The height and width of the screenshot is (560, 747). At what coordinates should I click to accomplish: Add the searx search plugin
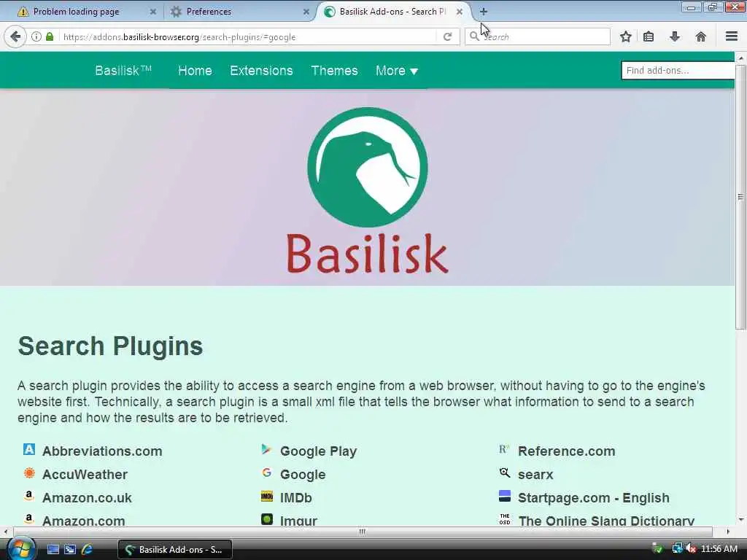point(535,474)
